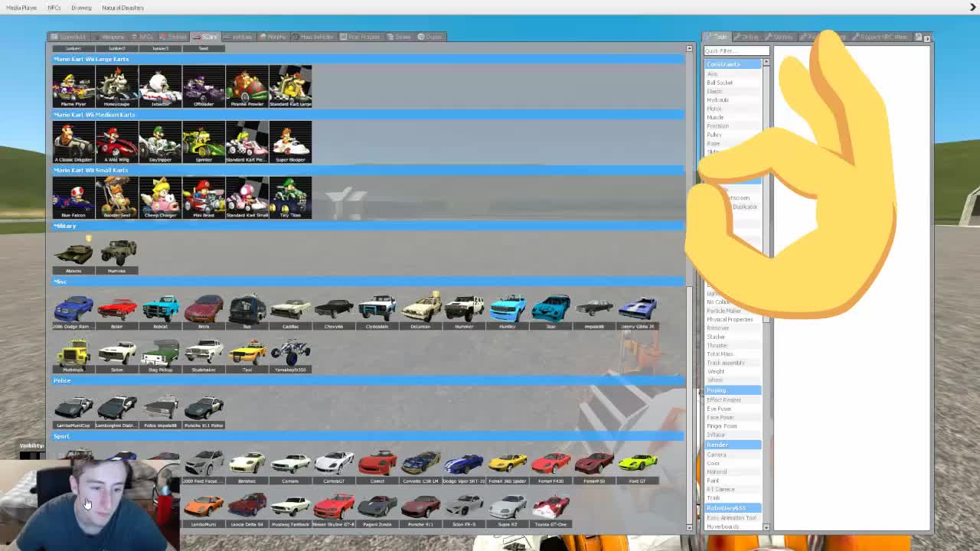Pick the Offroader kart

point(204,86)
